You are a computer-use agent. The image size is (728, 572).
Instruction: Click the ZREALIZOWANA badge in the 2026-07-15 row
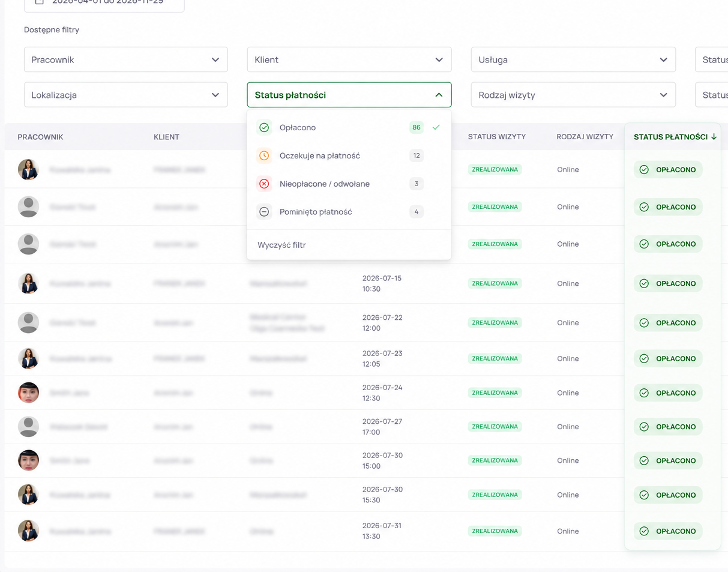click(x=495, y=283)
